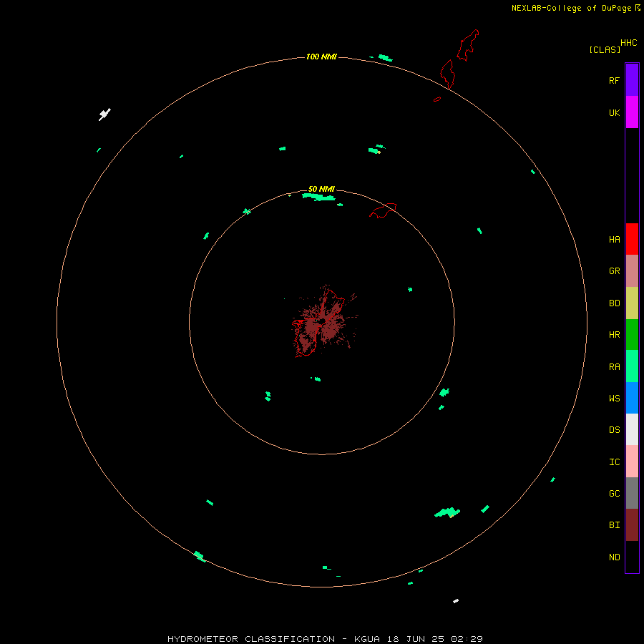Click the 'HA' legend label

click(614, 240)
